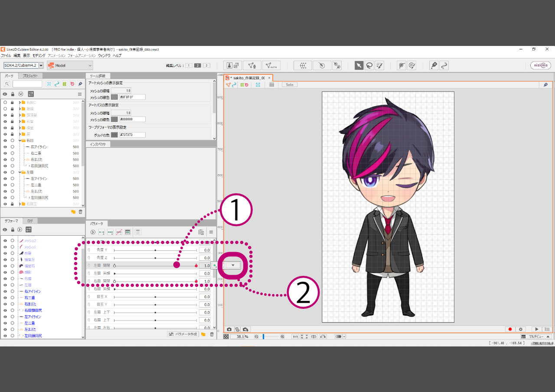Screen dimensions: 555x392
Task: Toggle visibility of メッシュ2 in the deformer list
Action: pos(5,240)
